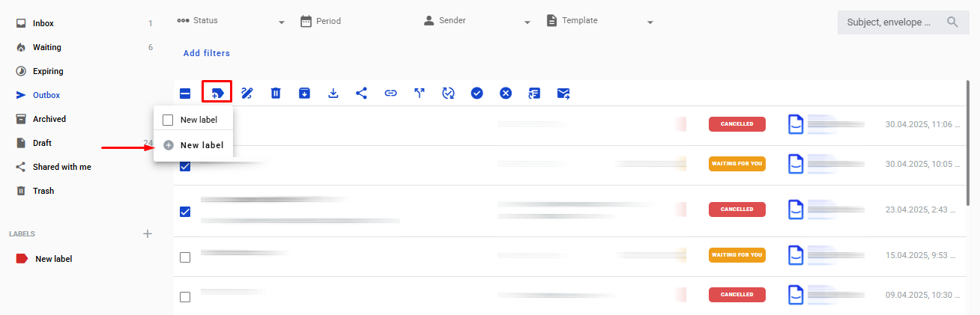Open the Archived folder in sidebar
Viewport: 980px width, 315px height.
(49, 119)
